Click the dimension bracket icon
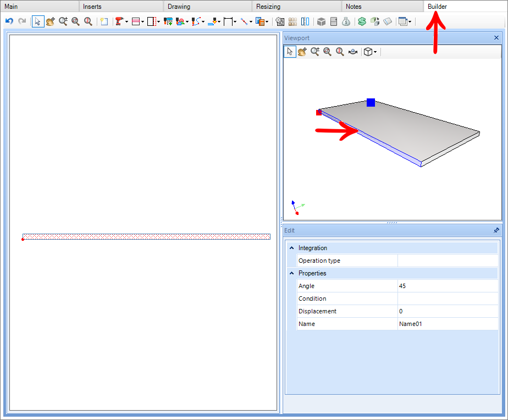The height and width of the screenshot is (420, 508). [228, 21]
